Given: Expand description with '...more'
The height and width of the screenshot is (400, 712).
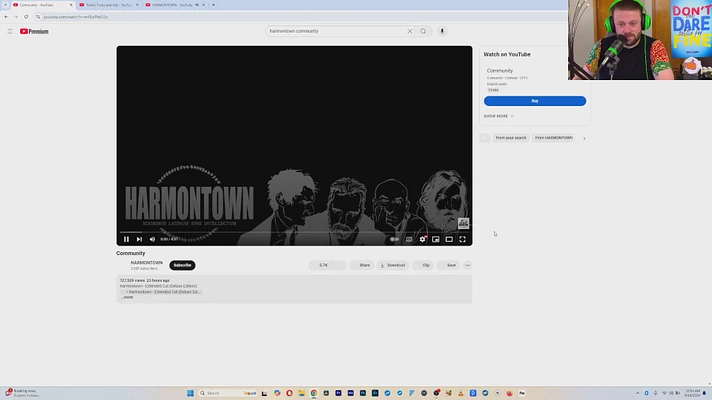Looking at the screenshot, I should (128, 297).
